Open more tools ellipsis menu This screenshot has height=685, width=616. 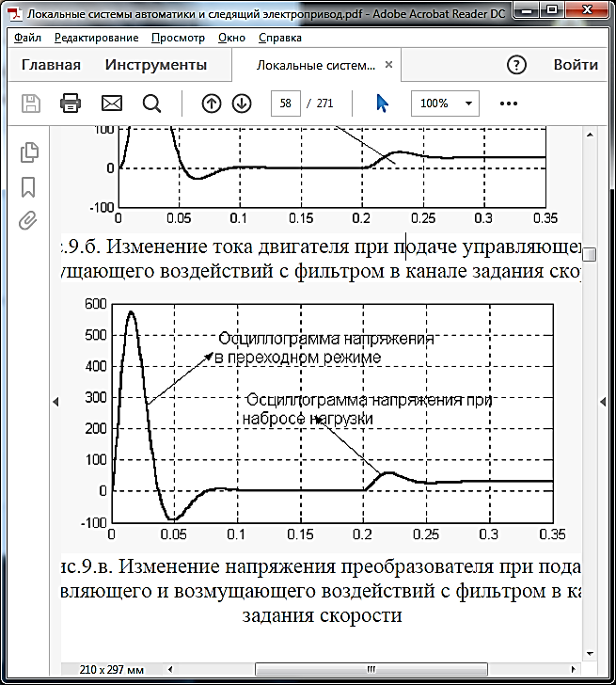pyautogui.click(x=509, y=104)
